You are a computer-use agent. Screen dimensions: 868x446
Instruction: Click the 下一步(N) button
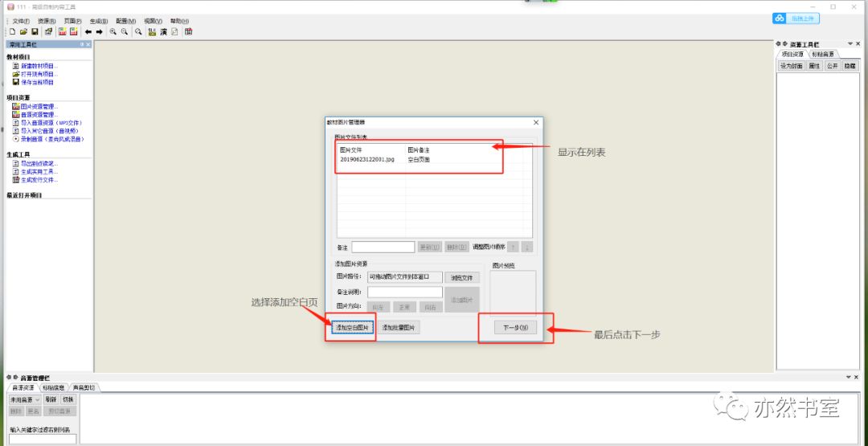pyautogui.click(x=515, y=328)
